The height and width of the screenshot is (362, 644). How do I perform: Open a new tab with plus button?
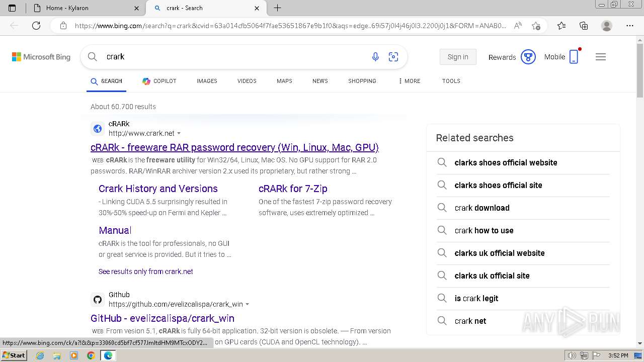click(x=277, y=8)
